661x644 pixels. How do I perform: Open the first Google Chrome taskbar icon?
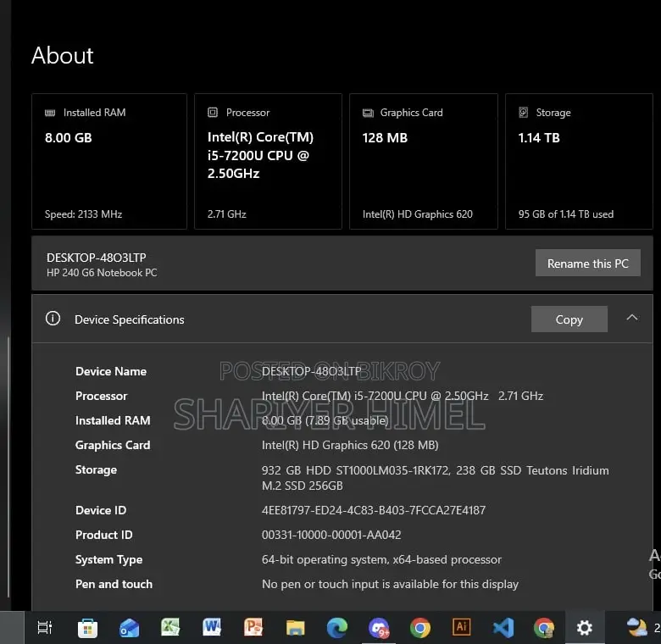coord(419,628)
